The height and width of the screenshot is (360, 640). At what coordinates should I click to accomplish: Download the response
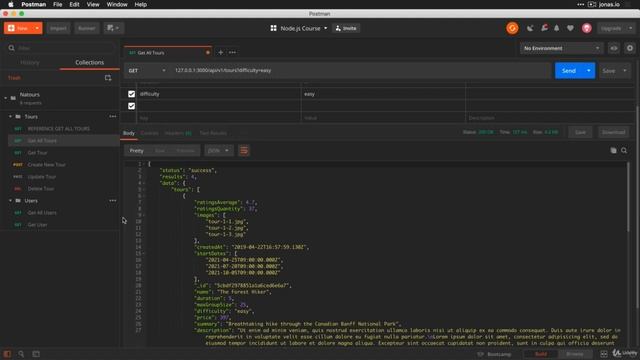tap(613, 132)
